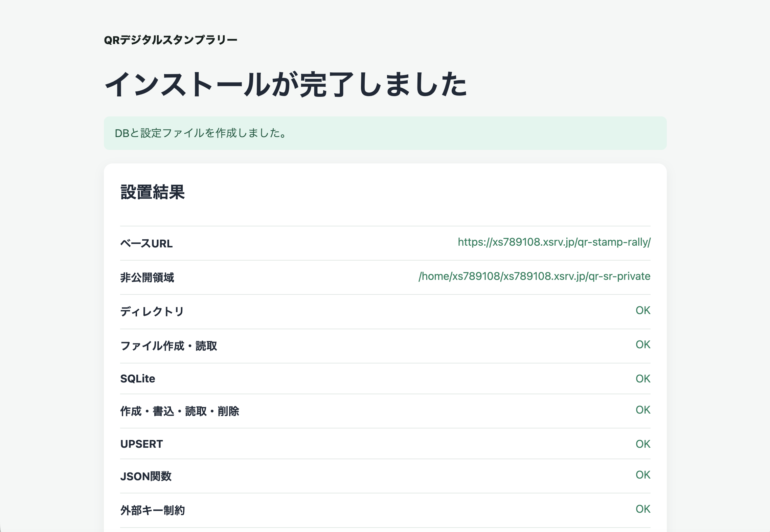The width and height of the screenshot is (770, 532).
Task: Click the ファイル作成・読取 row label
Action: tap(168, 346)
